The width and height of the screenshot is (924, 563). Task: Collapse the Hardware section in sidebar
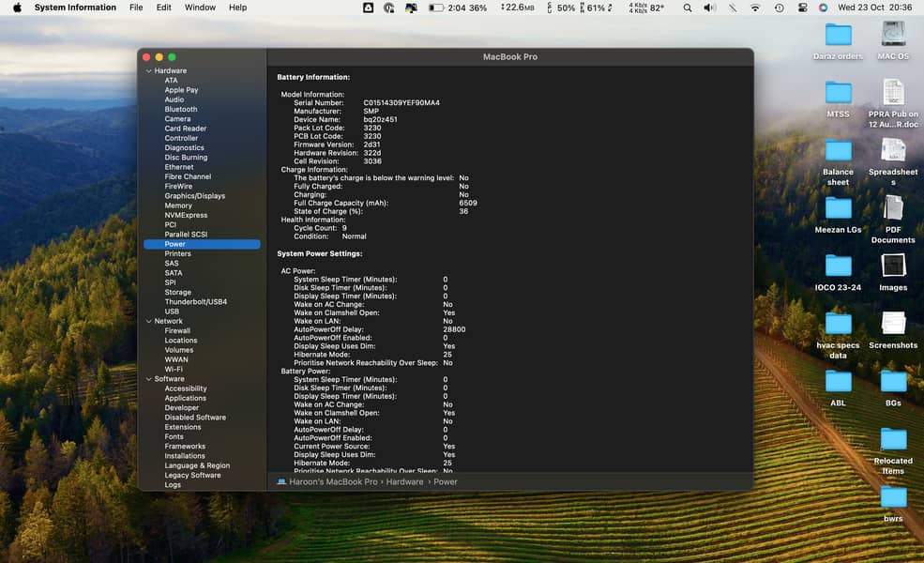pyautogui.click(x=148, y=71)
